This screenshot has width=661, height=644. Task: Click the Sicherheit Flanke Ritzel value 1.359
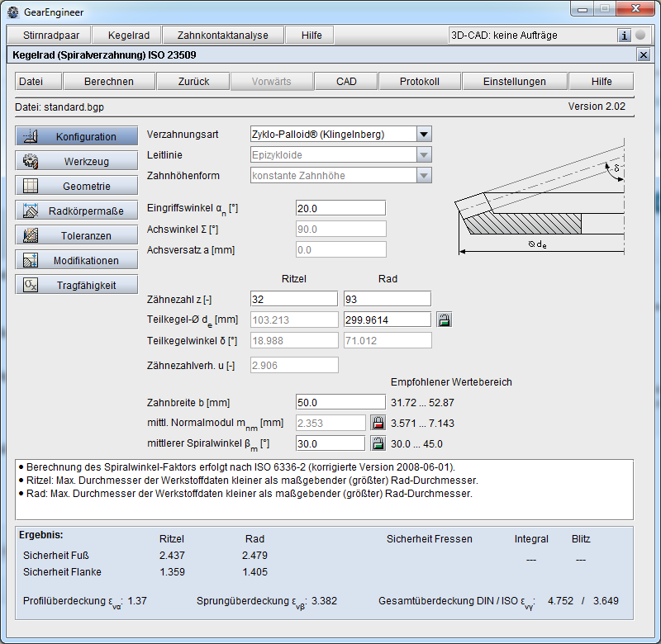(172, 572)
